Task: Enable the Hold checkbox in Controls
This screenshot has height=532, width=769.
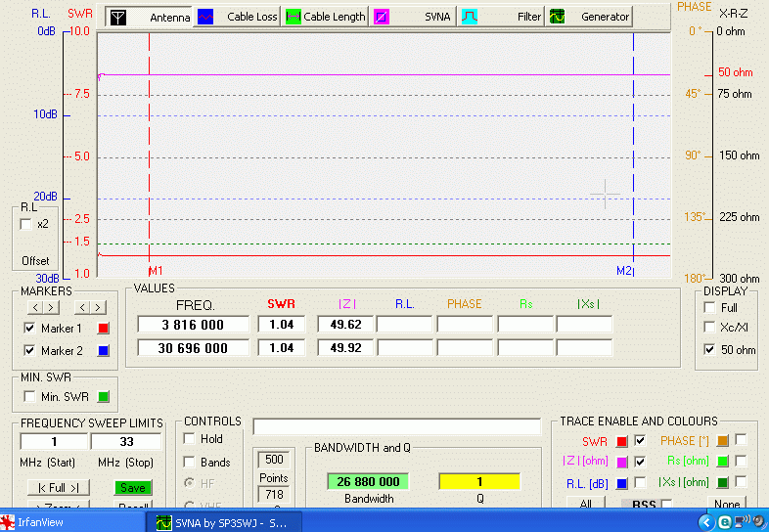Action: click(x=190, y=439)
